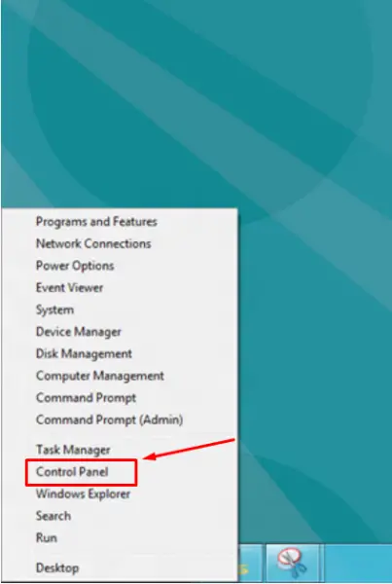Click the partially hidden taskbar button beside the menu
Viewport: 392px width, 584px height.
(x=251, y=563)
